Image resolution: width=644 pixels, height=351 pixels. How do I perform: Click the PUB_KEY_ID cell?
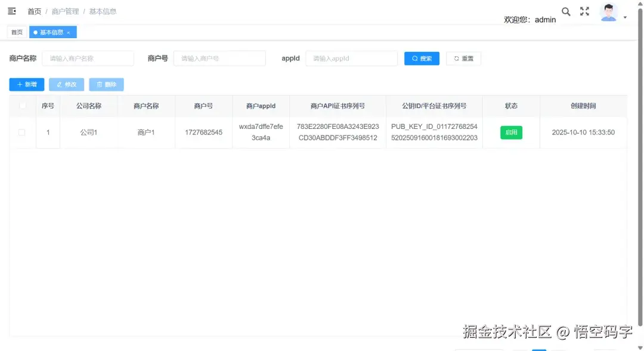click(434, 133)
